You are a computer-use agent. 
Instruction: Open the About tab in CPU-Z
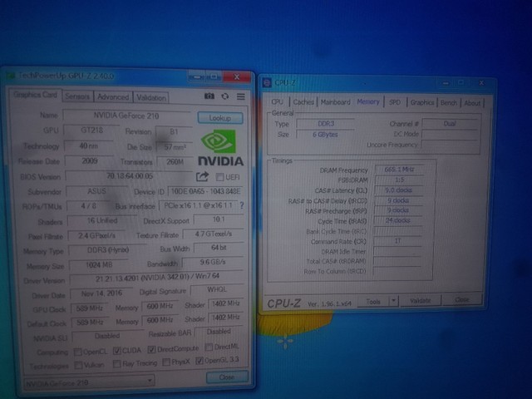pos(472,103)
